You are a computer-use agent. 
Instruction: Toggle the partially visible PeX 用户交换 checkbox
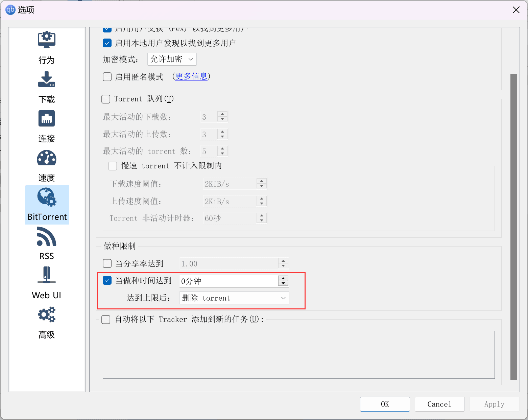107,29
